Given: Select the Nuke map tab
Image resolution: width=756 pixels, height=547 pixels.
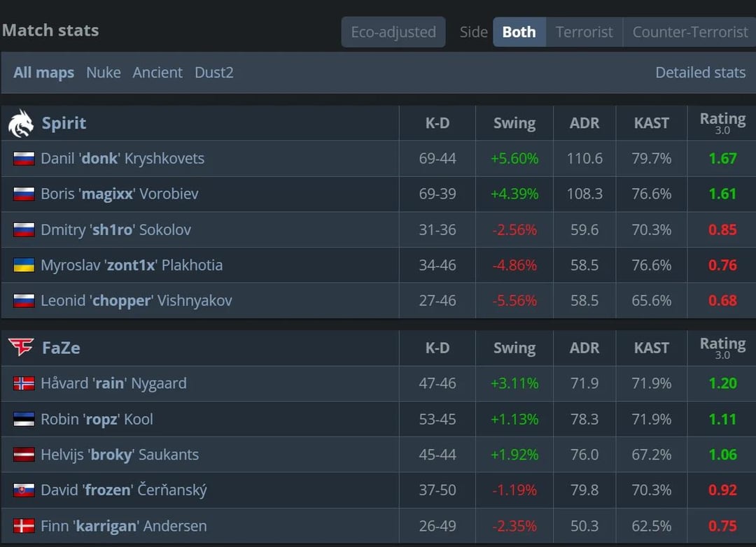Looking at the screenshot, I should [x=104, y=73].
